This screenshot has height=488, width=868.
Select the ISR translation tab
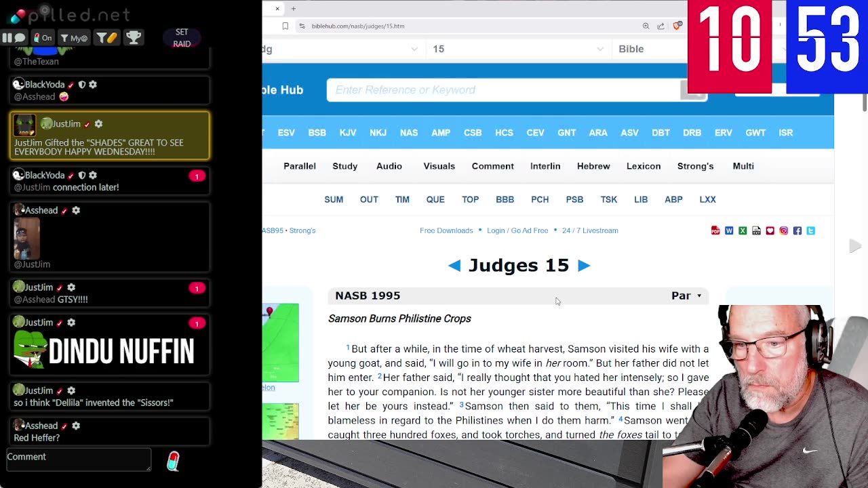click(x=786, y=133)
